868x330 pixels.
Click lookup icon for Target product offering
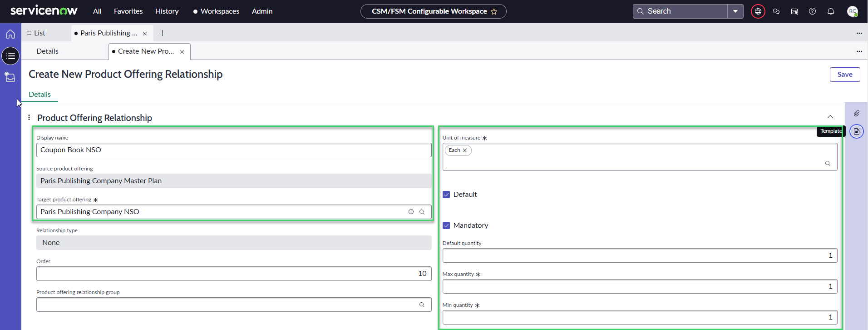tap(422, 212)
